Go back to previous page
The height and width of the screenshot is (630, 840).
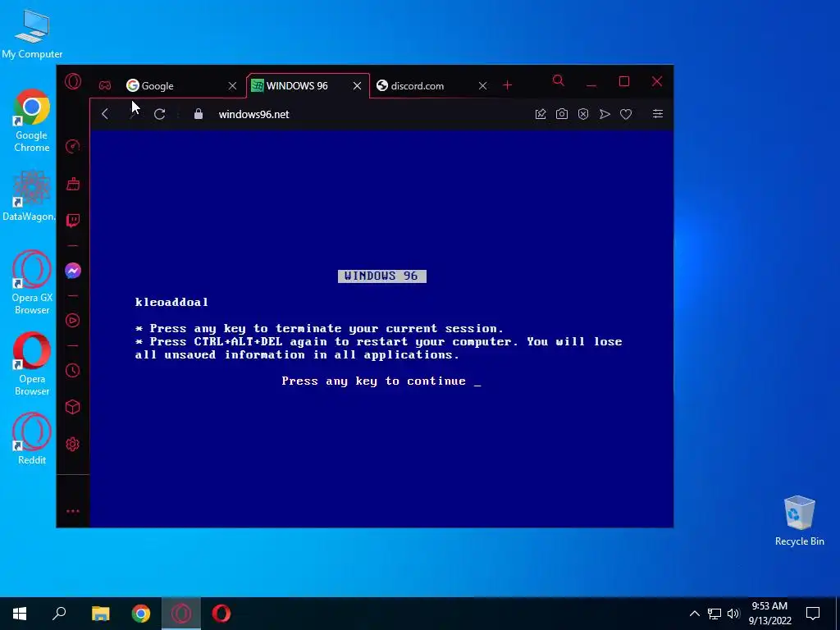point(105,114)
